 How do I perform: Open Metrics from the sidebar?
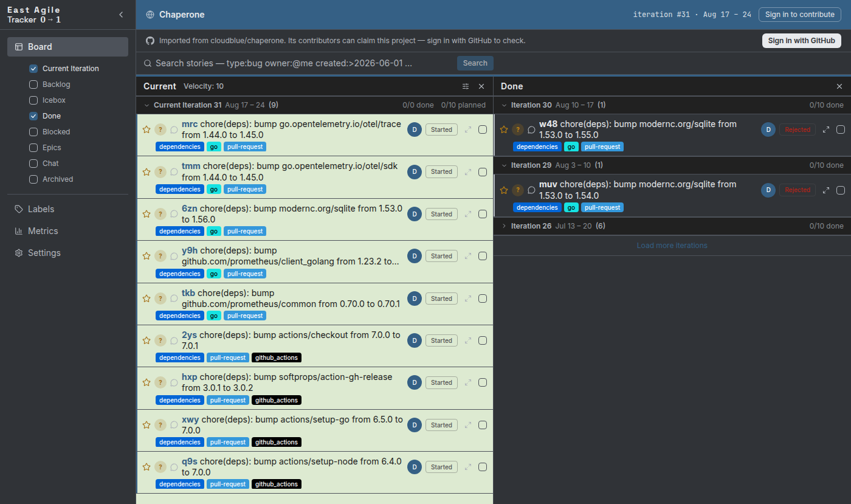[x=67, y=231]
